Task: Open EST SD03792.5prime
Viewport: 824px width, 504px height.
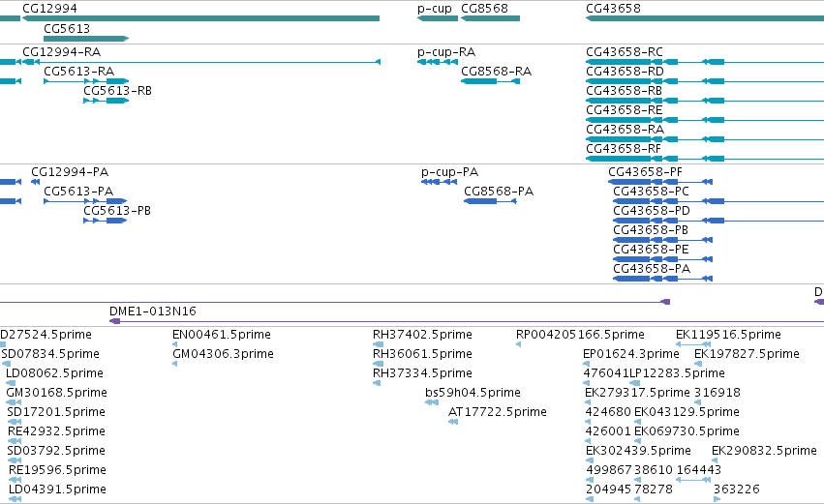Action: point(56,452)
